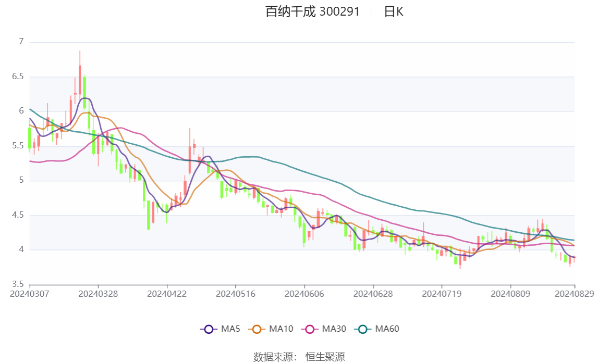Click the y-axis value 4.5
598x364 pixels.
[x=18, y=215]
